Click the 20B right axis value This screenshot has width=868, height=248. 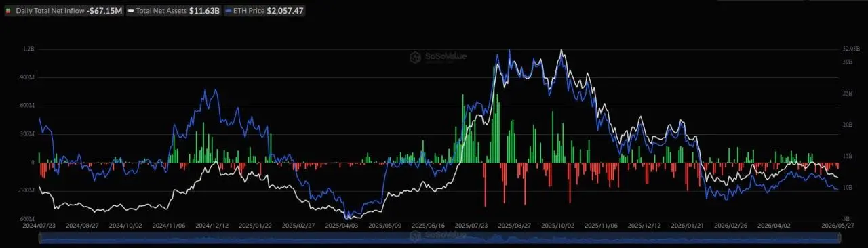click(x=847, y=125)
